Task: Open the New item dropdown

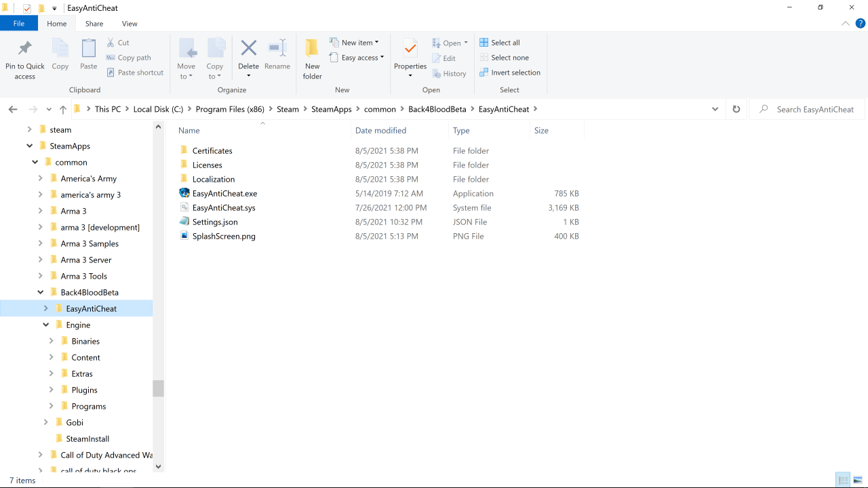Action: click(x=354, y=43)
